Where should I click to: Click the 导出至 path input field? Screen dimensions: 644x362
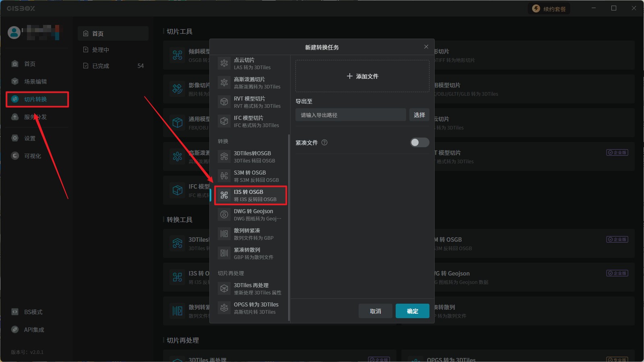pyautogui.click(x=351, y=115)
